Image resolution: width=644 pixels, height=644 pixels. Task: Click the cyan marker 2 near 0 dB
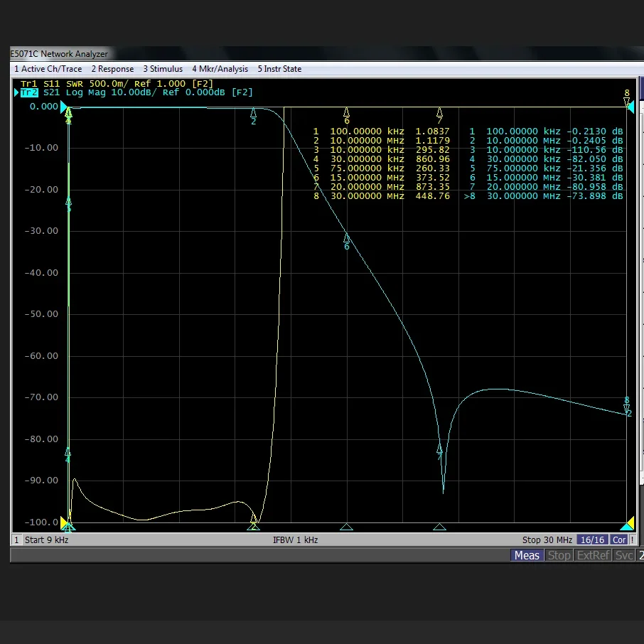[254, 113]
